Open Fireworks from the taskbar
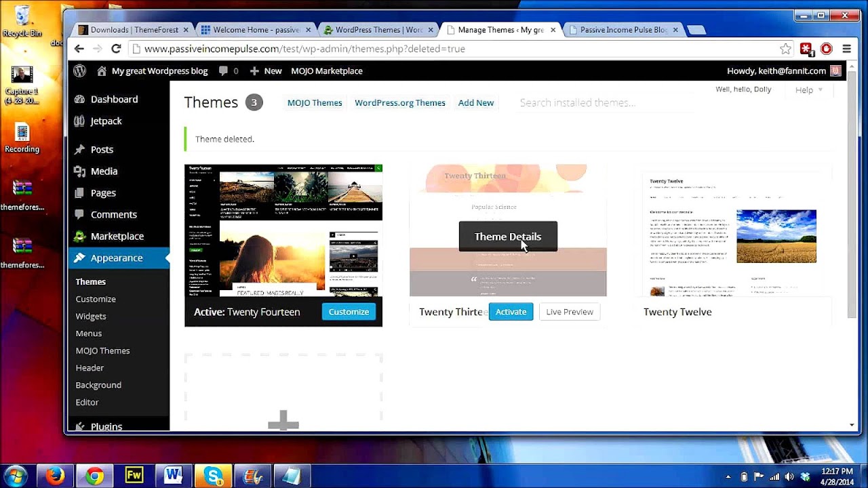 pyautogui.click(x=134, y=476)
